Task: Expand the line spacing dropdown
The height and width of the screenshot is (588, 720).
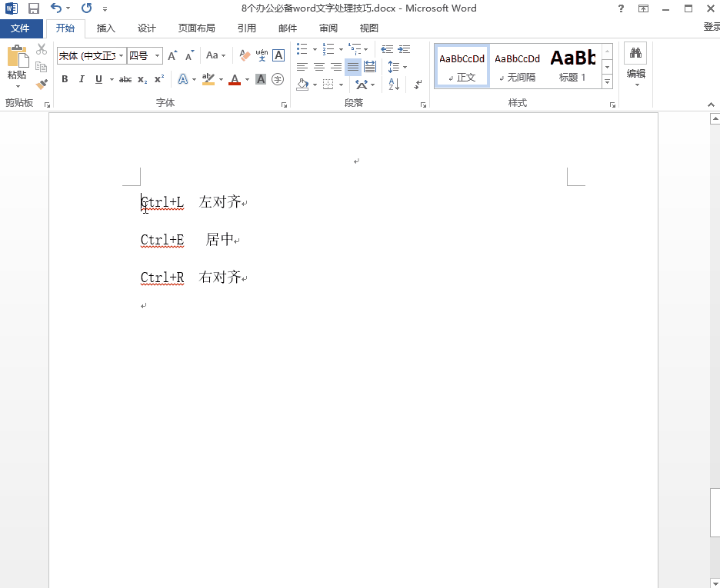Action: pyautogui.click(x=405, y=67)
